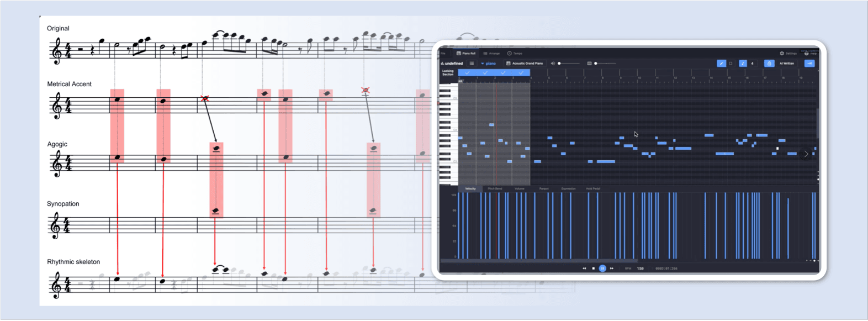The image size is (868, 321).
Task: Open the track list hamburger menu
Action: pos(472,64)
